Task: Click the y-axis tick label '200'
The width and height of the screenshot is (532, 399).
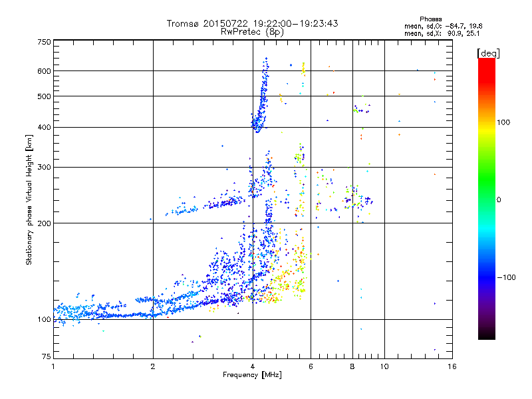Action: [x=44, y=223]
